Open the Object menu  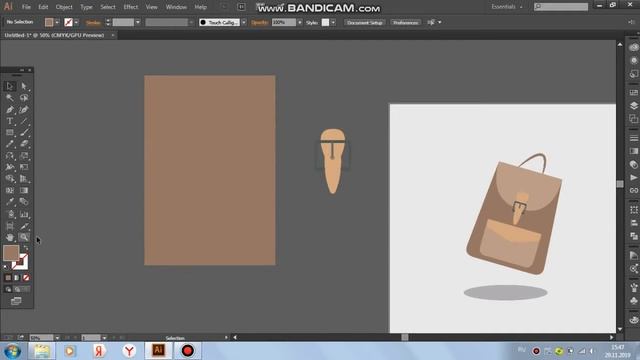(x=64, y=7)
